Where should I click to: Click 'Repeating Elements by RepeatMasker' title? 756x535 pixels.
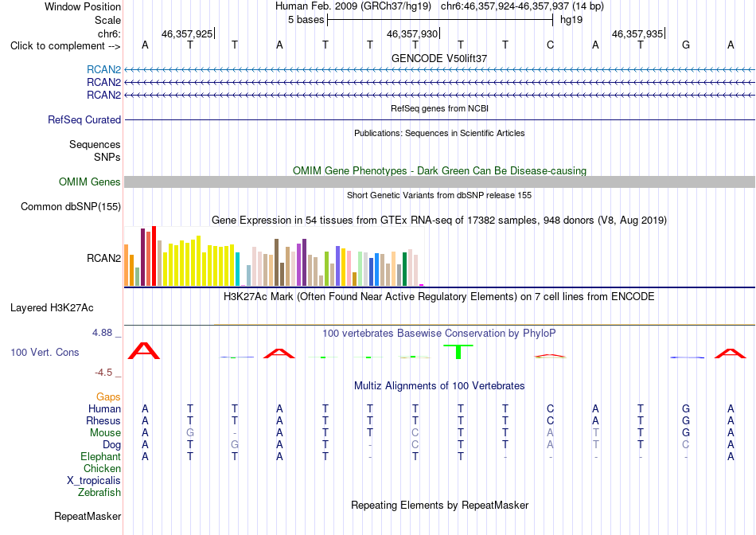click(440, 505)
